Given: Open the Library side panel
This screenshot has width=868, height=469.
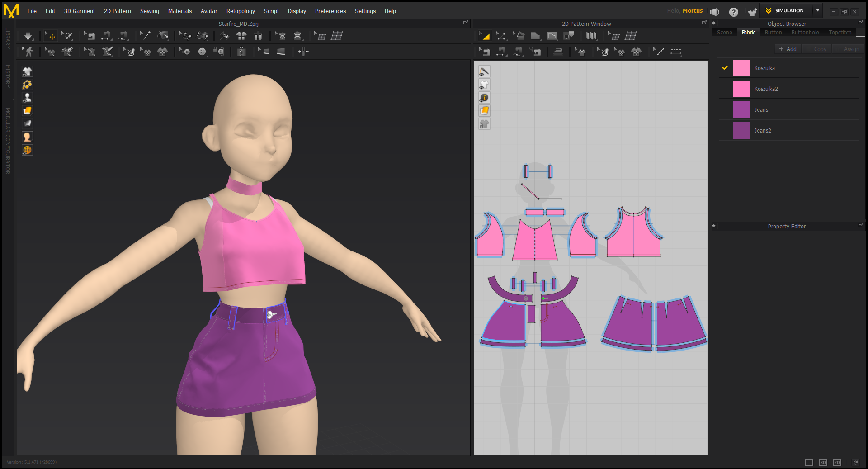Looking at the screenshot, I should coord(8,38).
